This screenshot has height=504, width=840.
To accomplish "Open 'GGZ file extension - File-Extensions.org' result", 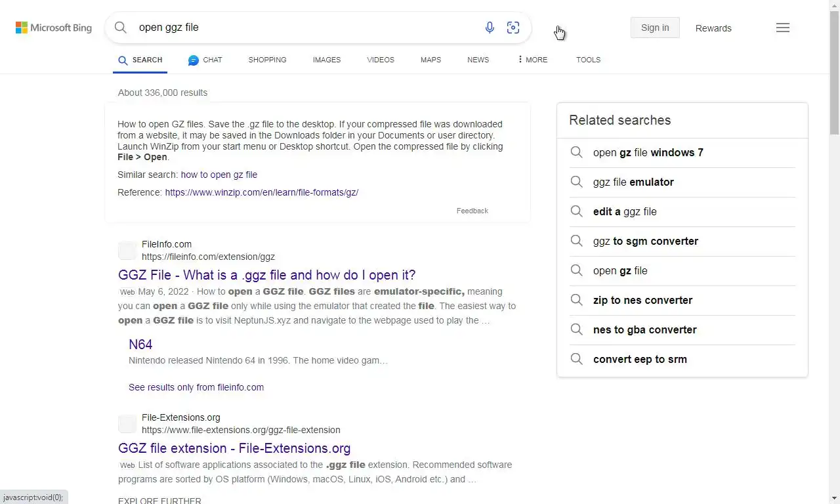I will (234, 448).
